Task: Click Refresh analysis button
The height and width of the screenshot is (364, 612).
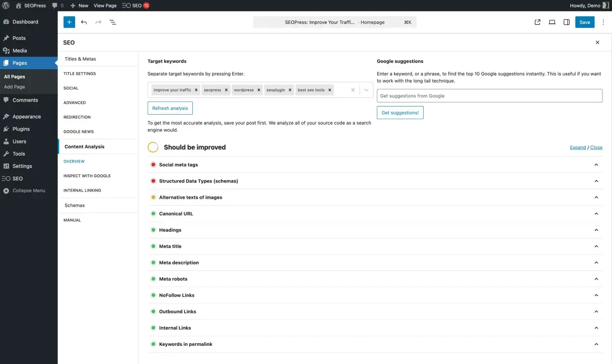Action: [x=170, y=108]
